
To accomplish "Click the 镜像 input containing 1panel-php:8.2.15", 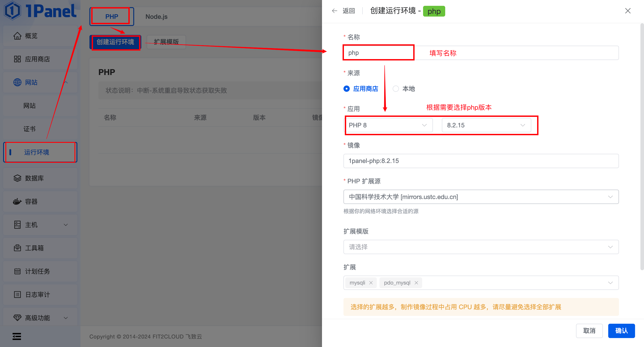I will click(481, 161).
